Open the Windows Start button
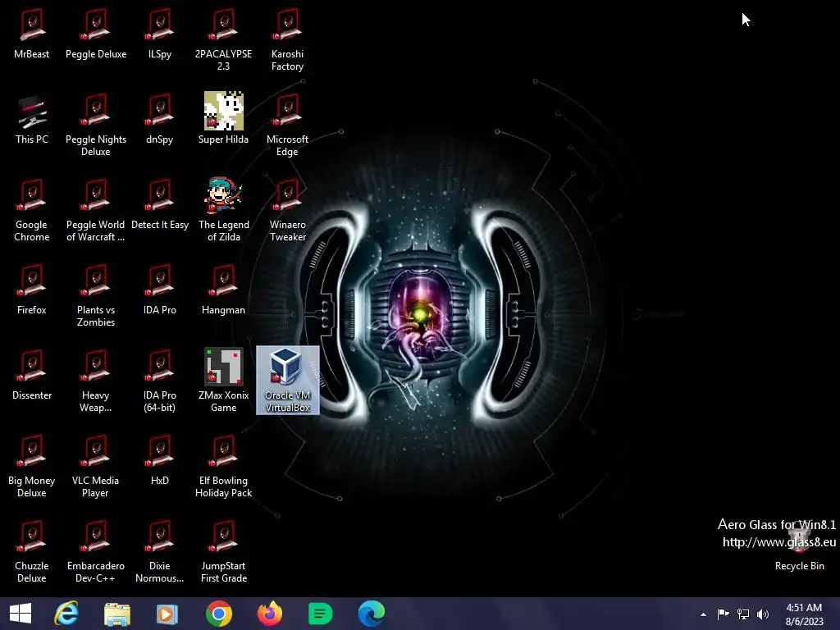840x630 pixels. tap(21, 614)
